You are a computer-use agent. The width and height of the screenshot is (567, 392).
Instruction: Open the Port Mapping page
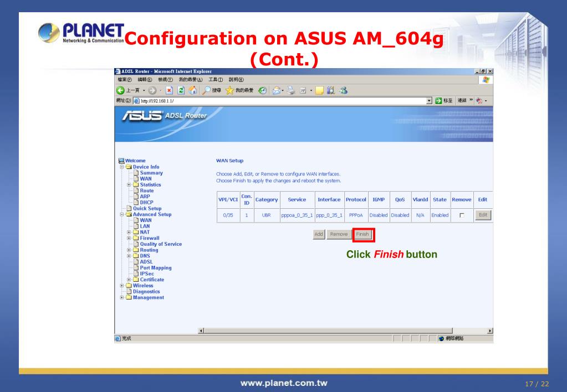[156, 268]
